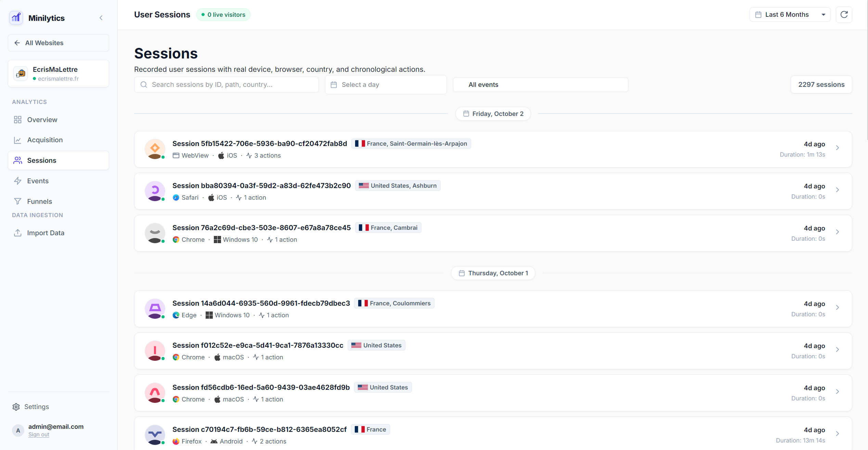Click the Android icon in session c70194c7
The image size is (868, 450).
(x=214, y=441)
